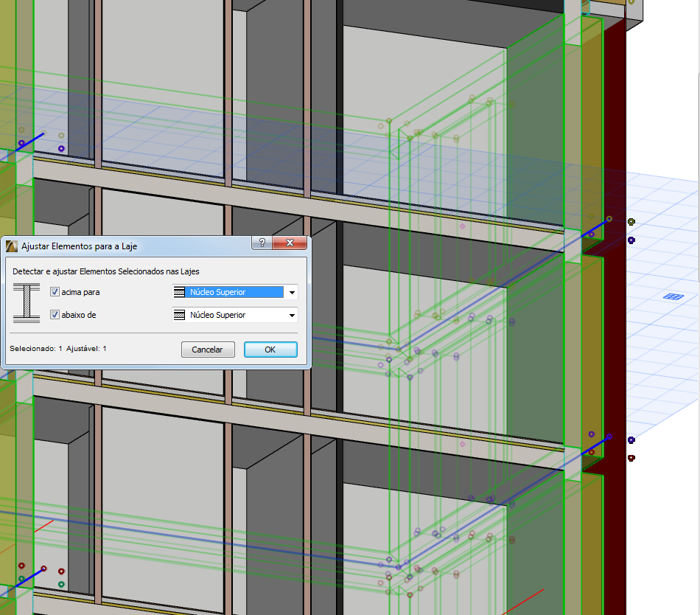Click the dialog help question mark button
The width and height of the screenshot is (700, 615).
262,243
